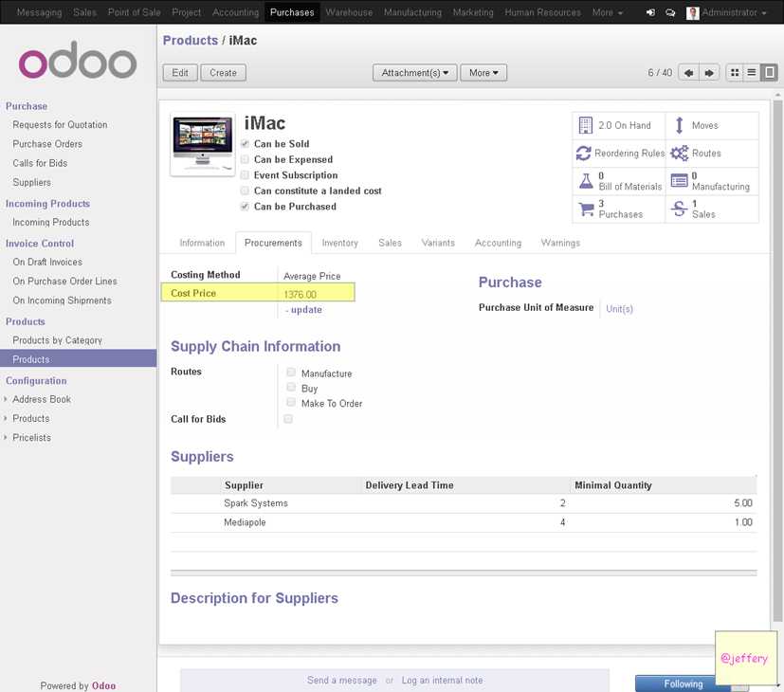784x692 pixels.
Task: Expand Products under Configuration
Action: coord(30,418)
